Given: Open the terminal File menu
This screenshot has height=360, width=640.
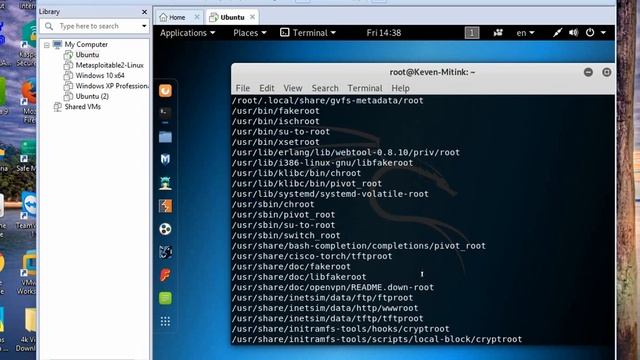Looking at the screenshot, I should [242, 88].
